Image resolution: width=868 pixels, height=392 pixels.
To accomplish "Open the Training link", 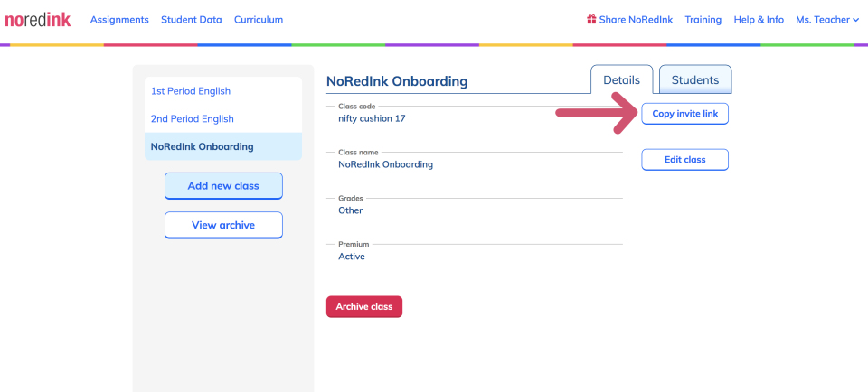I will pyautogui.click(x=703, y=20).
